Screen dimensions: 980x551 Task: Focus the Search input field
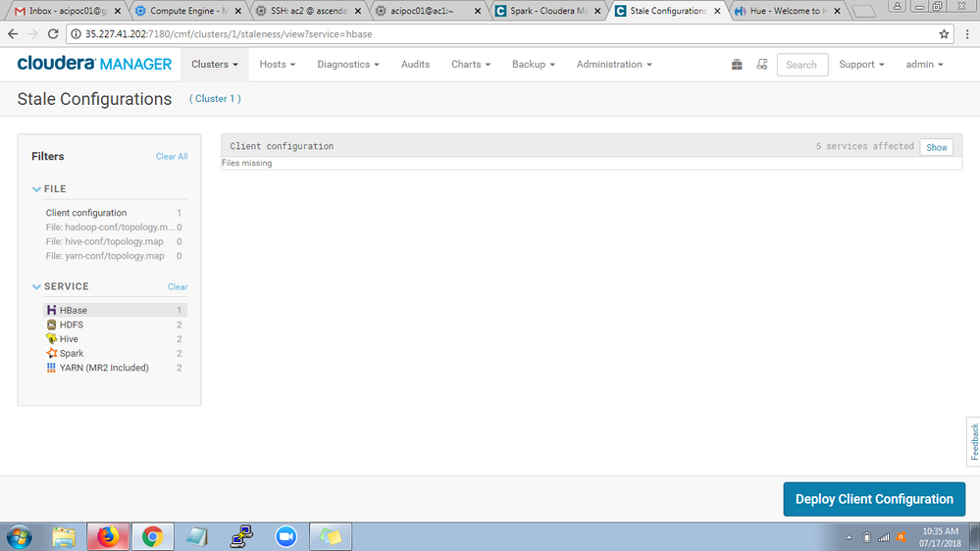click(x=802, y=65)
